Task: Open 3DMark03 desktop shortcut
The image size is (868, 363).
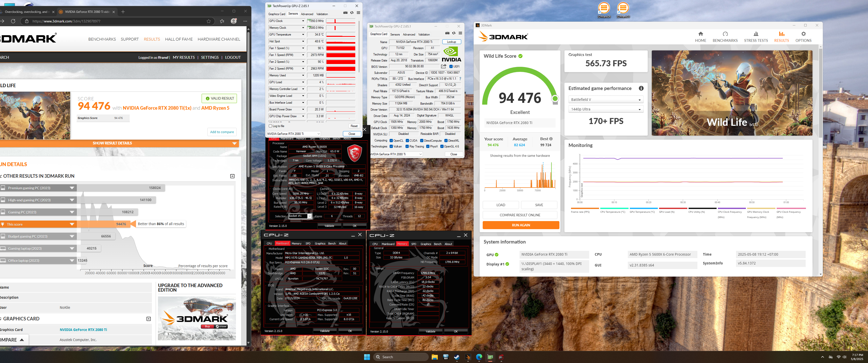Action: pyautogui.click(x=623, y=10)
